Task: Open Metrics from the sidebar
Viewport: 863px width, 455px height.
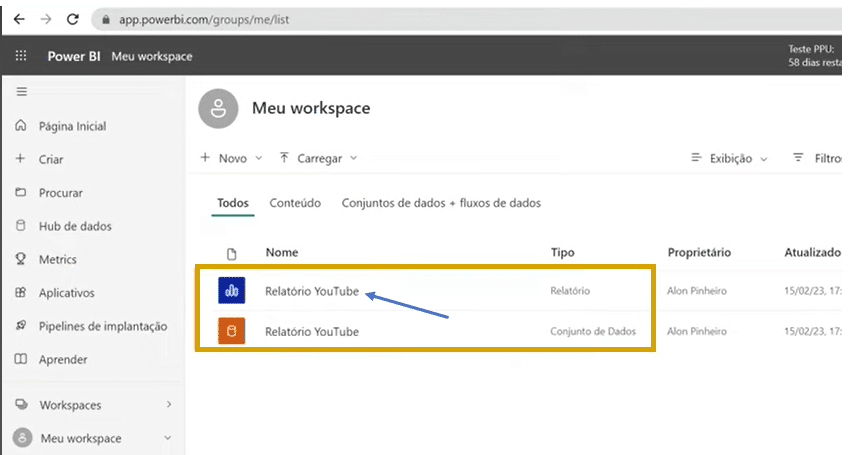Action: (57, 260)
